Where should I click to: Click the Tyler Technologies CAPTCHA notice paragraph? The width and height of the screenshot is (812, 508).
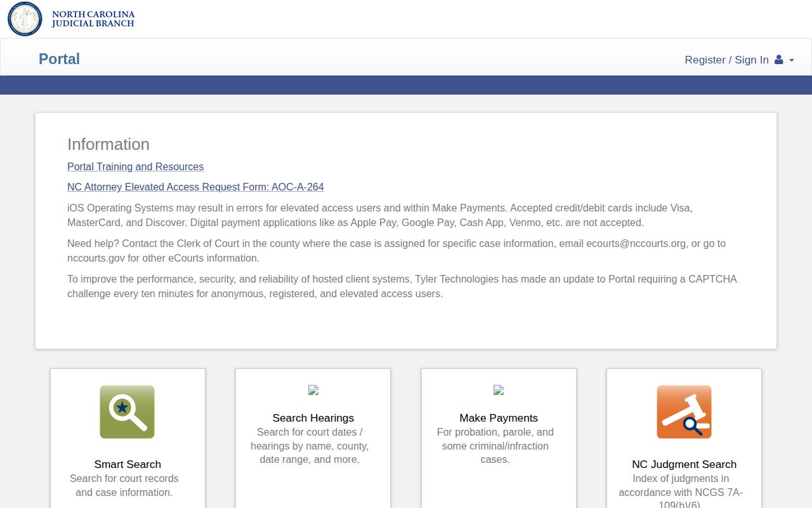[x=402, y=286]
